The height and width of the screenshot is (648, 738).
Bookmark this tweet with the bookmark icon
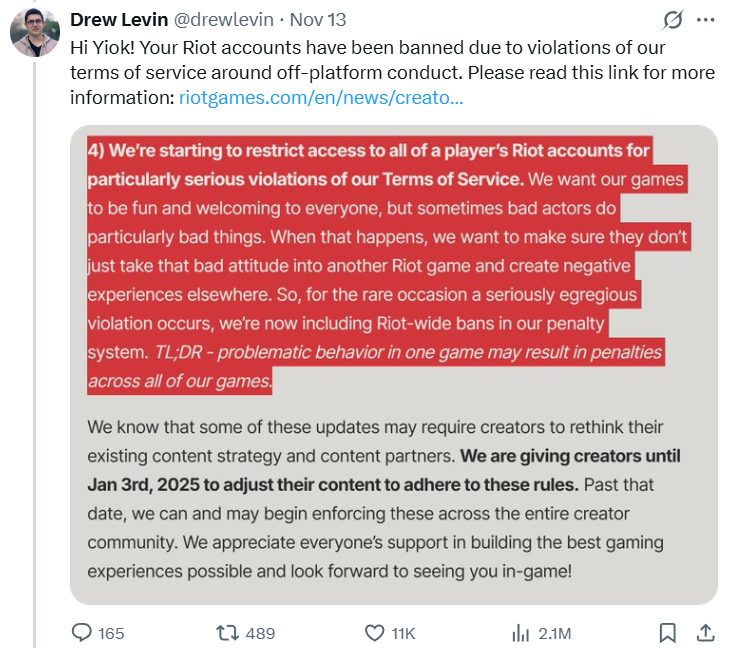tap(667, 632)
